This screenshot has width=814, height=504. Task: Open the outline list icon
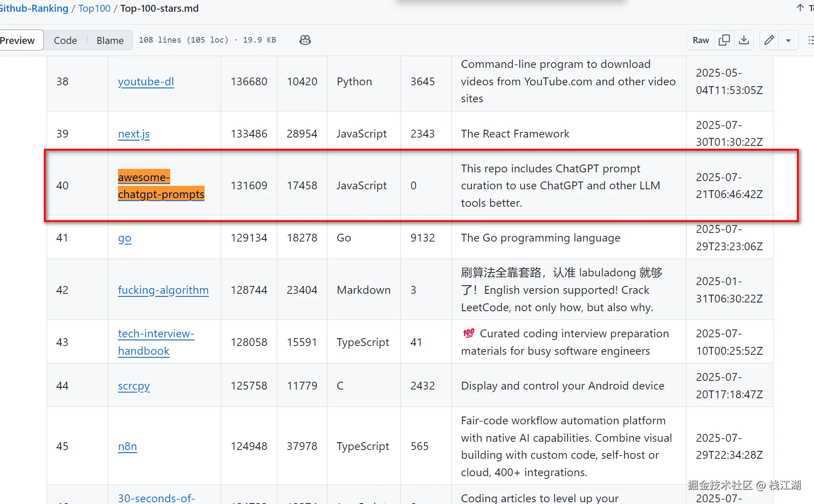pos(810,40)
